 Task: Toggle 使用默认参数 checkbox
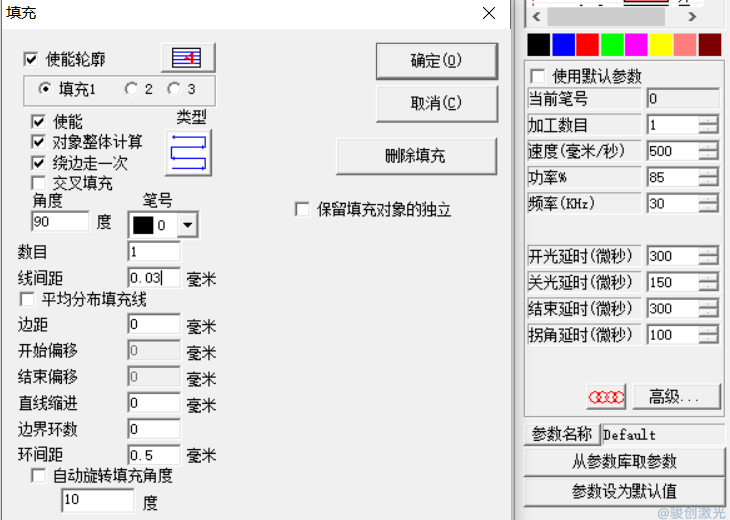[x=538, y=75]
